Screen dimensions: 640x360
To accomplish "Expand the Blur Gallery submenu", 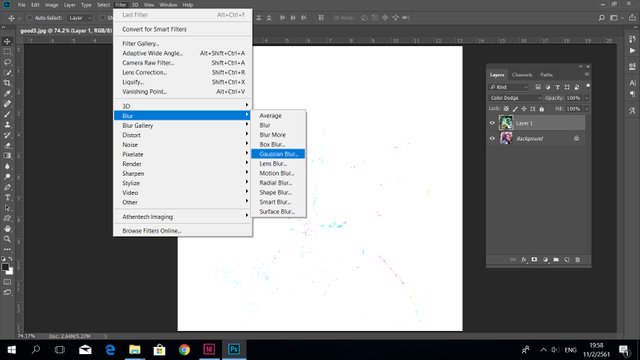I will point(182,125).
